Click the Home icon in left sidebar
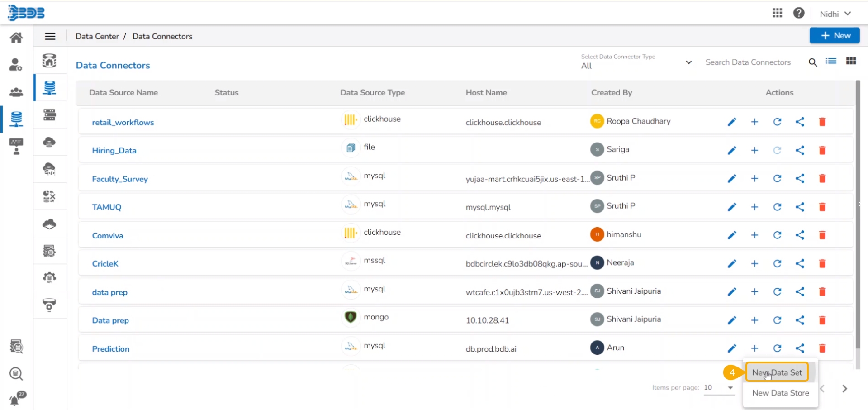868x410 pixels. (x=16, y=38)
